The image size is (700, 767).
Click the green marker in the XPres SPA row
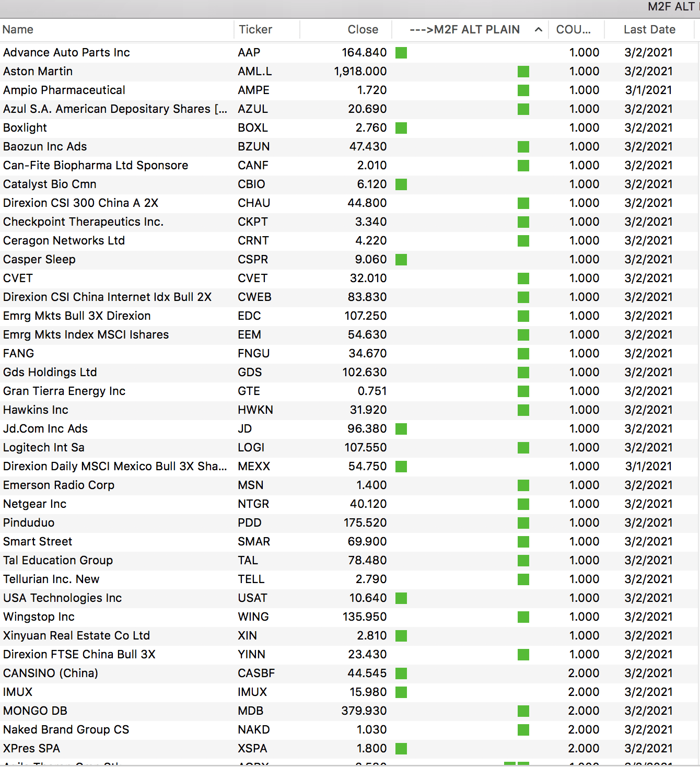point(401,749)
